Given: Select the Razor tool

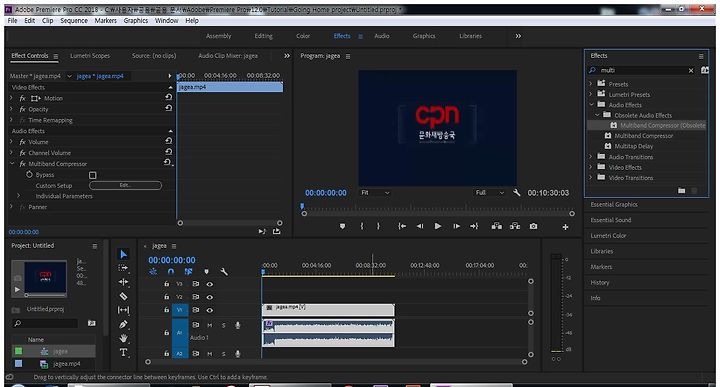Looking at the screenshot, I should tap(123, 296).
